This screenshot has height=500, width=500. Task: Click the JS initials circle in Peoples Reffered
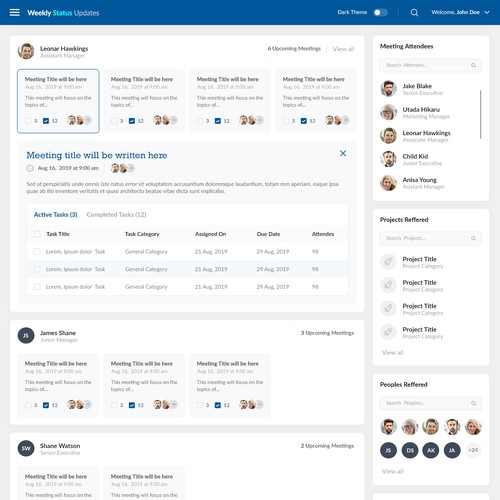388,450
